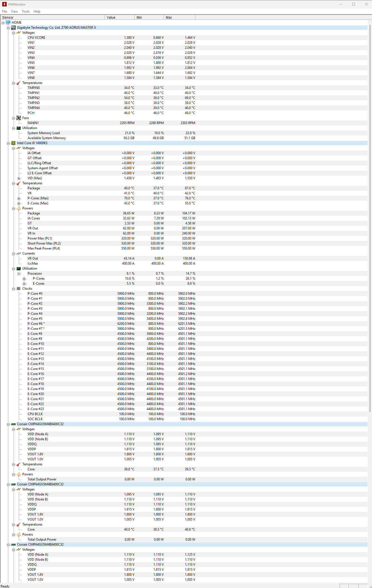Select the CPU VCORE sensor row
The width and height of the screenshot is (372, 588).
coord(36,38)
